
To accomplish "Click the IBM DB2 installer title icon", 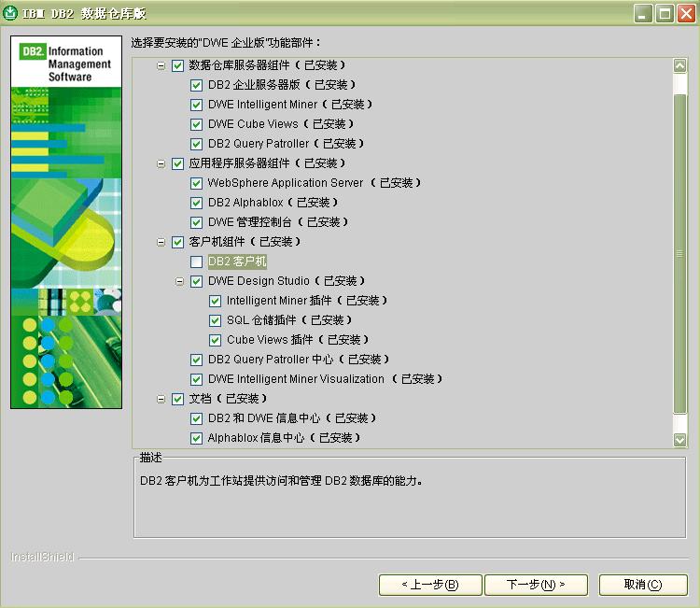I will coord(10,13).
